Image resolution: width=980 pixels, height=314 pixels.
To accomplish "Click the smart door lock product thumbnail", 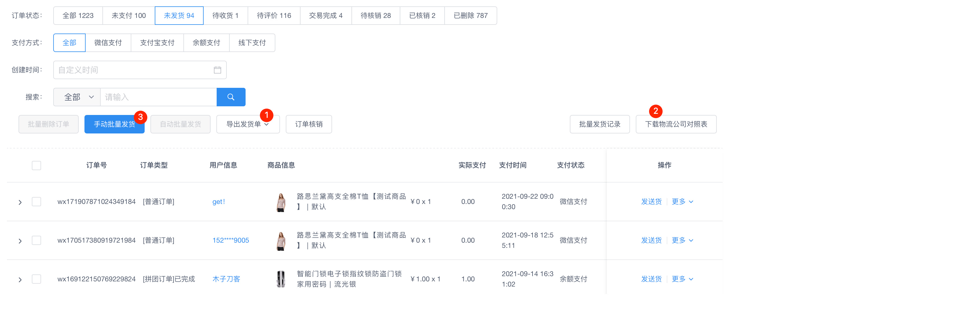I will 281,279.
